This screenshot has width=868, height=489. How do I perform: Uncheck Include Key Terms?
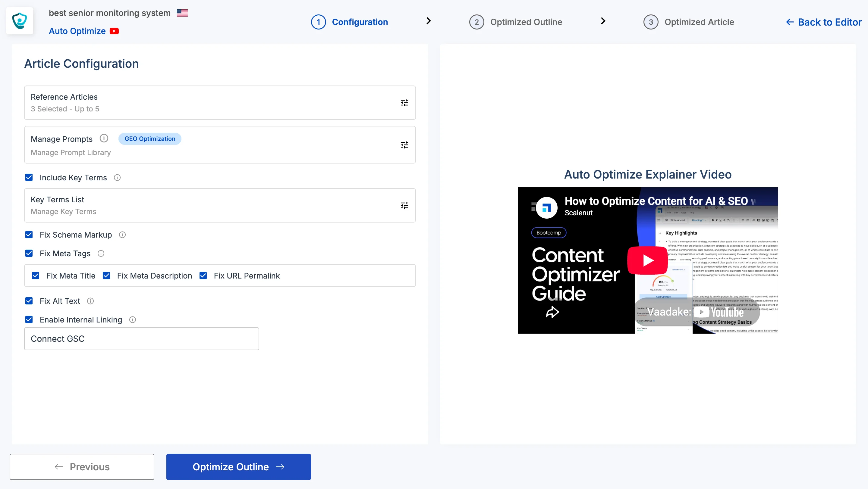(29, 177)
